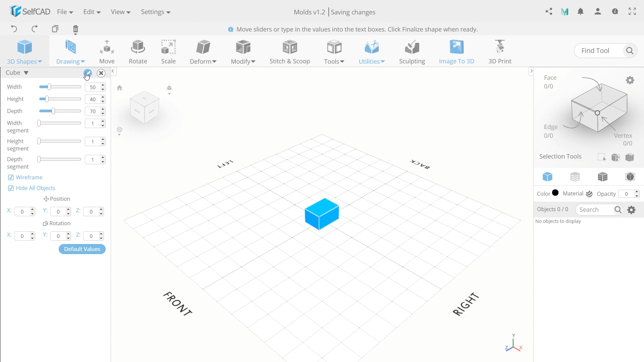Viewport: 644px width, 362px height.
Task: Click the Height segment slider
Action: point(59,141)
